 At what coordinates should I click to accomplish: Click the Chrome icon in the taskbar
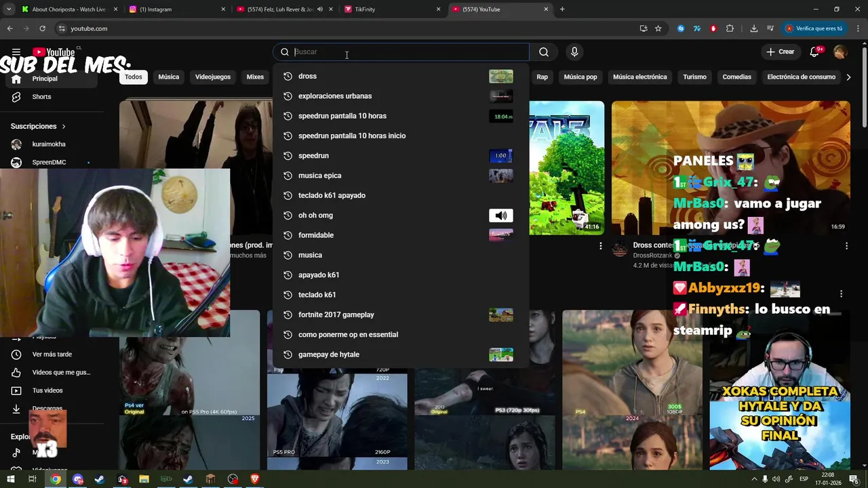pyautogui.click(x=56, y=479)
